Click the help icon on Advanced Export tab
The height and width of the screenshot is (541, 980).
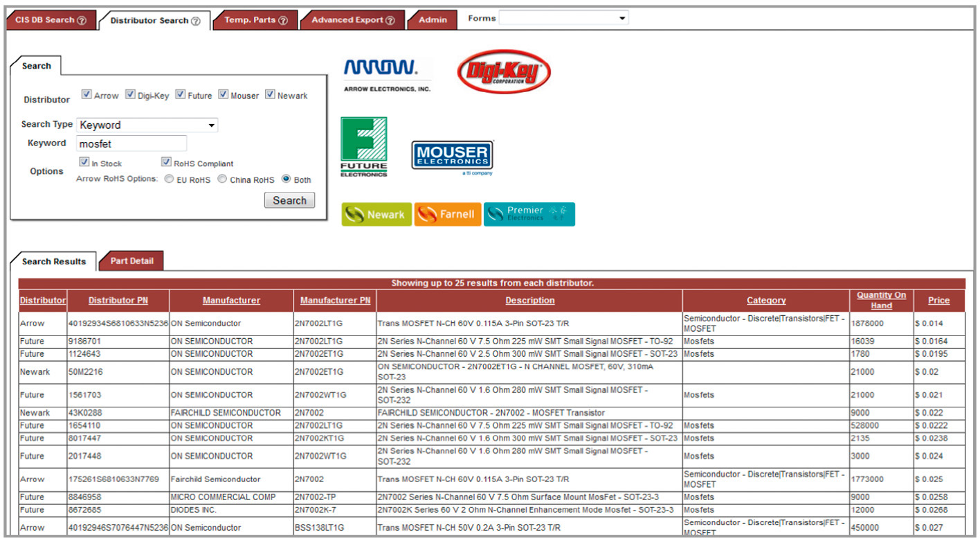click(x=390, y=20)
